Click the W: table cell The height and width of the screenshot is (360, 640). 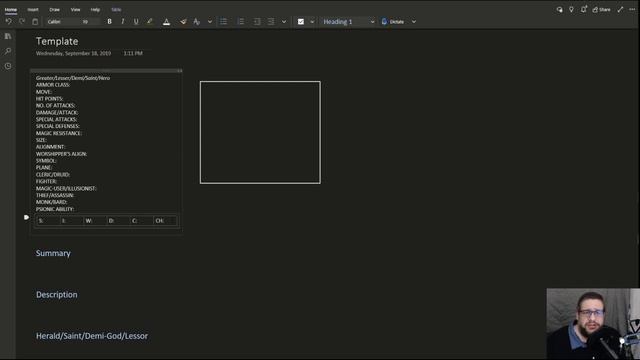tap(94, 221)
